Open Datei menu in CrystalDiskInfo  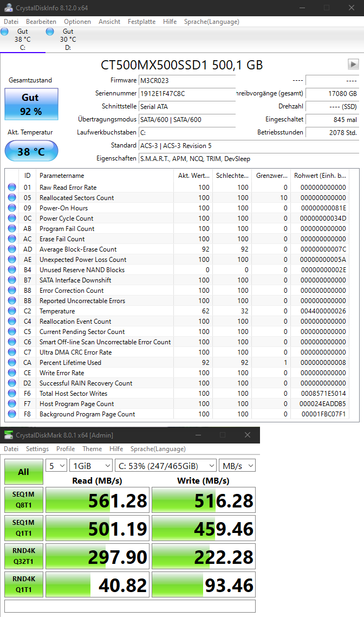coord(11,22)
